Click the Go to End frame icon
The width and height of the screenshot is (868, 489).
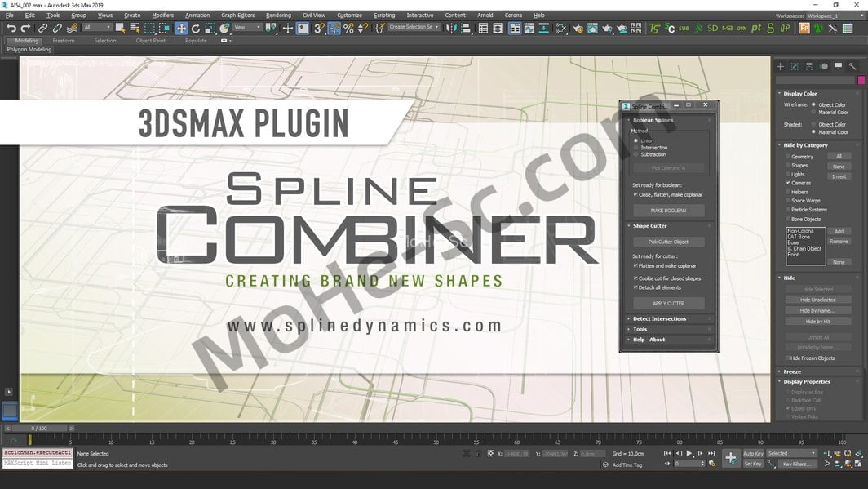[x=710, y=453]
